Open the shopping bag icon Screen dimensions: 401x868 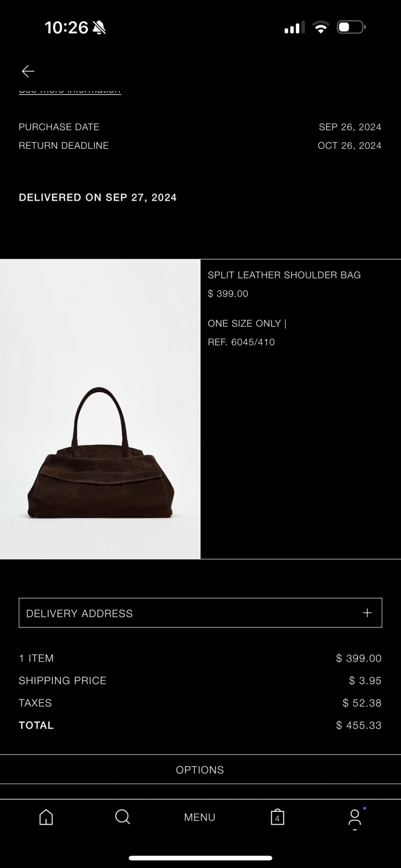click(x=277, y=817)
